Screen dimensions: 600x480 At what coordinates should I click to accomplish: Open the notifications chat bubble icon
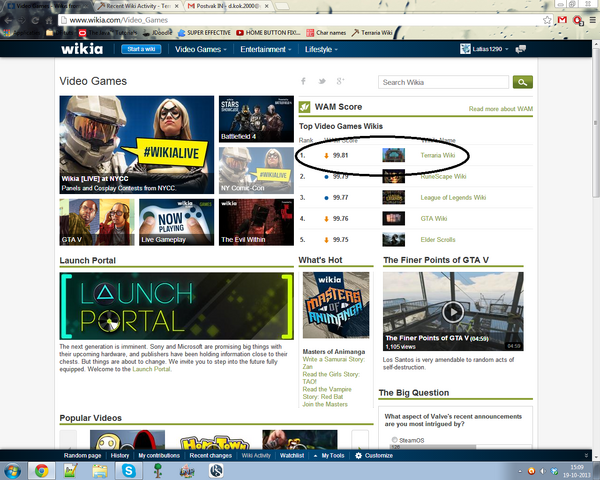pos(521,49)
